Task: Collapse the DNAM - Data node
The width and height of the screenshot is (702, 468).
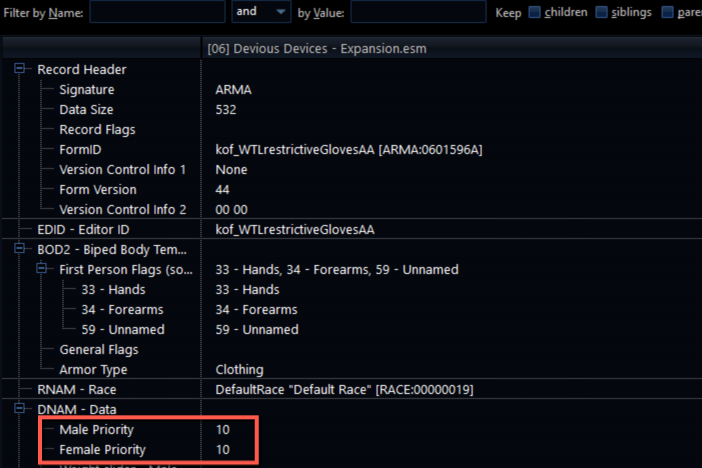Action: 19,408
